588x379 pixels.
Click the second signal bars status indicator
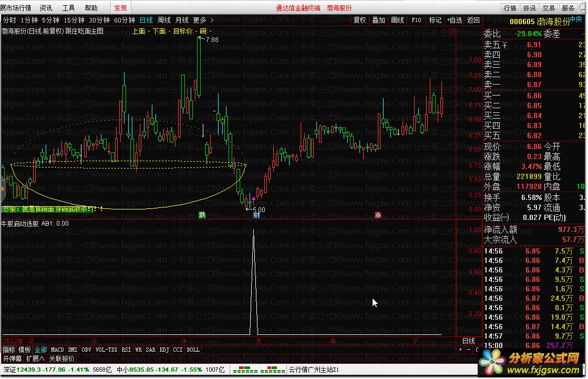click(273, 370)
